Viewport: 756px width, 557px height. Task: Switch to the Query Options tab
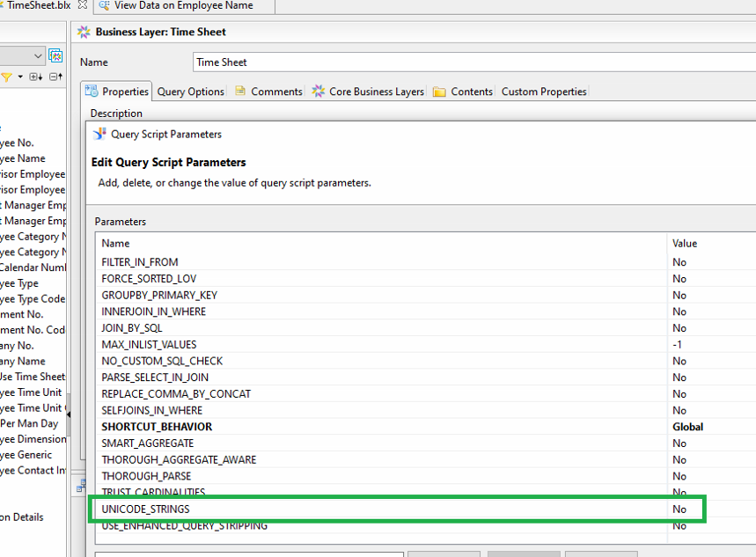[x=190, y=92]
